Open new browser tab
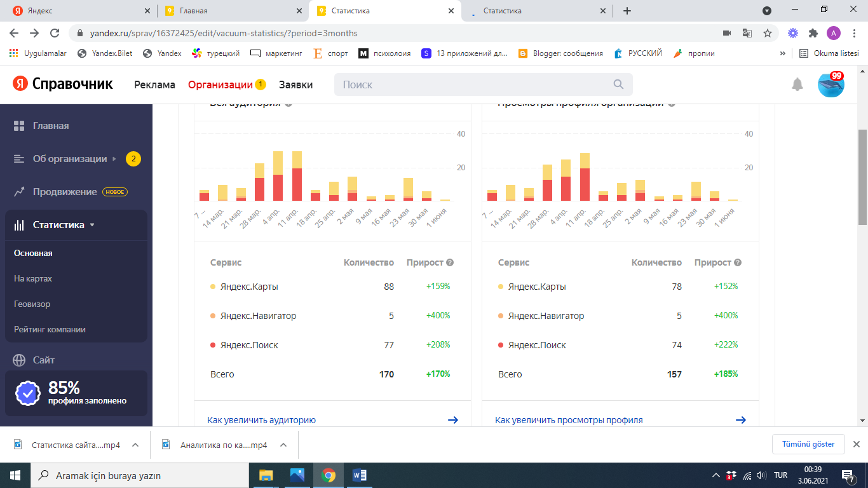This screenshot has height=488, width=868. [627, 11]
